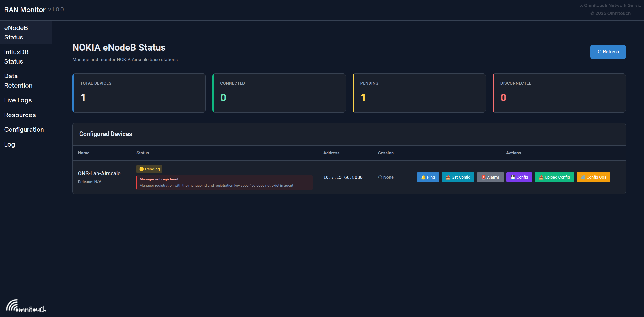The height and width of the screenshot is (317, 644).
Task: Click the Omnitouch logo at sidebar bottom
Action: [26, 306]
